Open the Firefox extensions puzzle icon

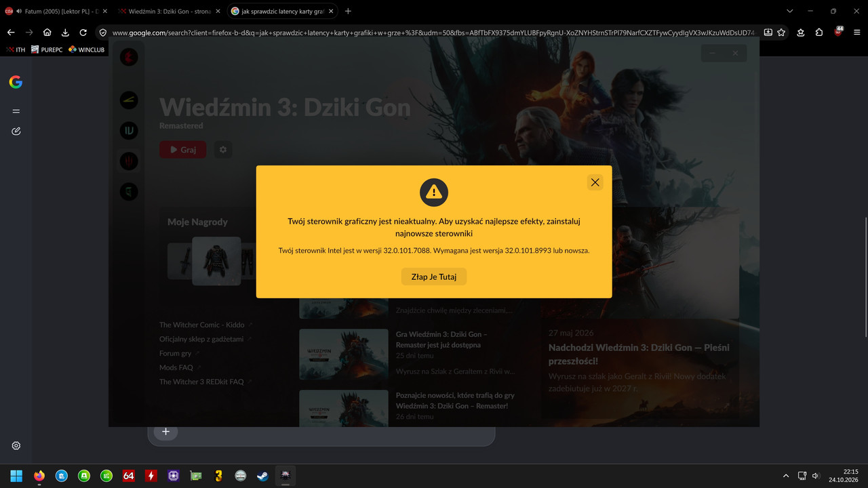[819, 32]
